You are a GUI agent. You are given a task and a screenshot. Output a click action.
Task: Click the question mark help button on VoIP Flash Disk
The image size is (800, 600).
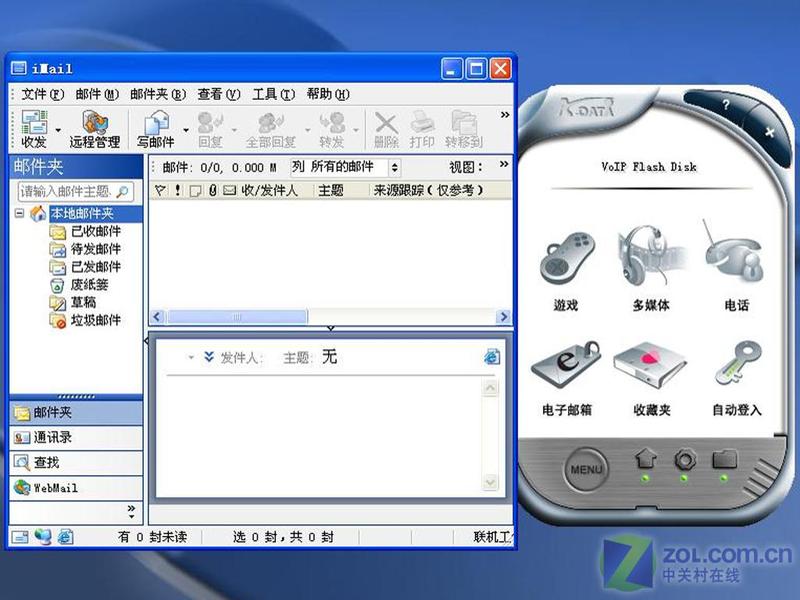(726, 105)
